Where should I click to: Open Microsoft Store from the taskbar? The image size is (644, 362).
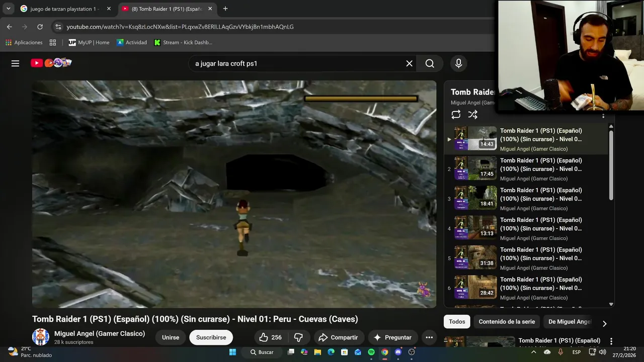(344, 352)
